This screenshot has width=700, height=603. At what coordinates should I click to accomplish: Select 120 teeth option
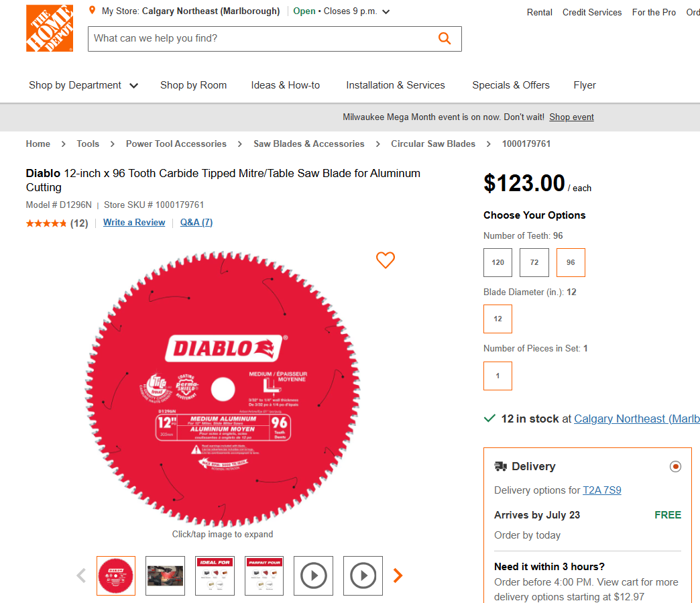pos(498,262)
